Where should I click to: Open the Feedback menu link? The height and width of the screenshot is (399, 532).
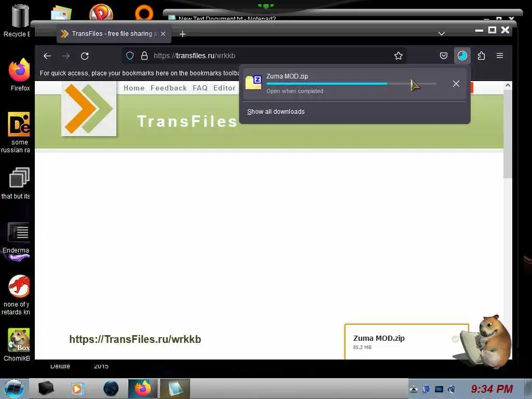pos(169,88)
